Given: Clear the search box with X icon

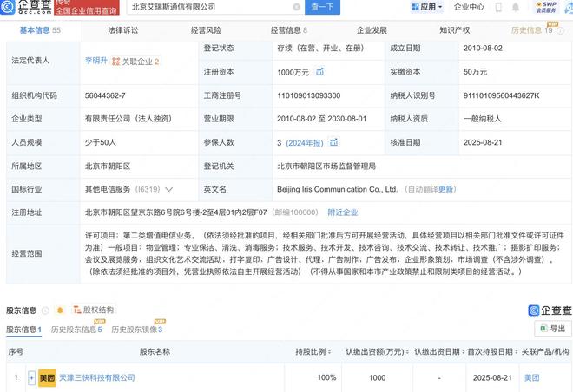Looking at the screenshot, I should point(297,7).
